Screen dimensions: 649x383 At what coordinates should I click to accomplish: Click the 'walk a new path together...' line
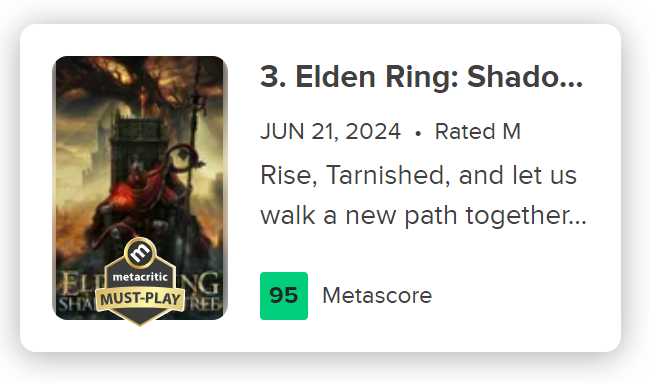(x=423, y=216)
